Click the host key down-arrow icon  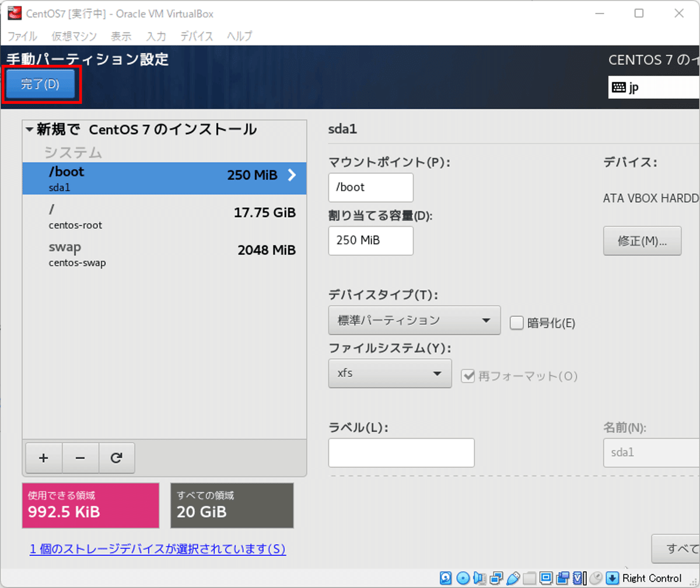pos(612,578)
